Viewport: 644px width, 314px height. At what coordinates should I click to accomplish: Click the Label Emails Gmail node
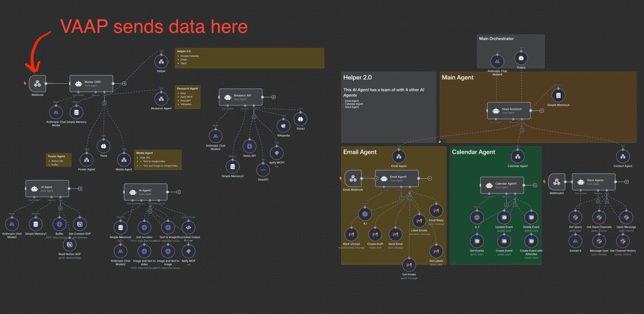[x=419, y=221]
